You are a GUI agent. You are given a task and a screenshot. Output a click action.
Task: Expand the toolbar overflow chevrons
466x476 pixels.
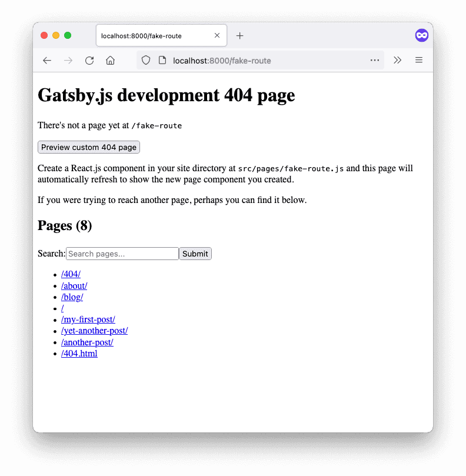coord(398,60)
